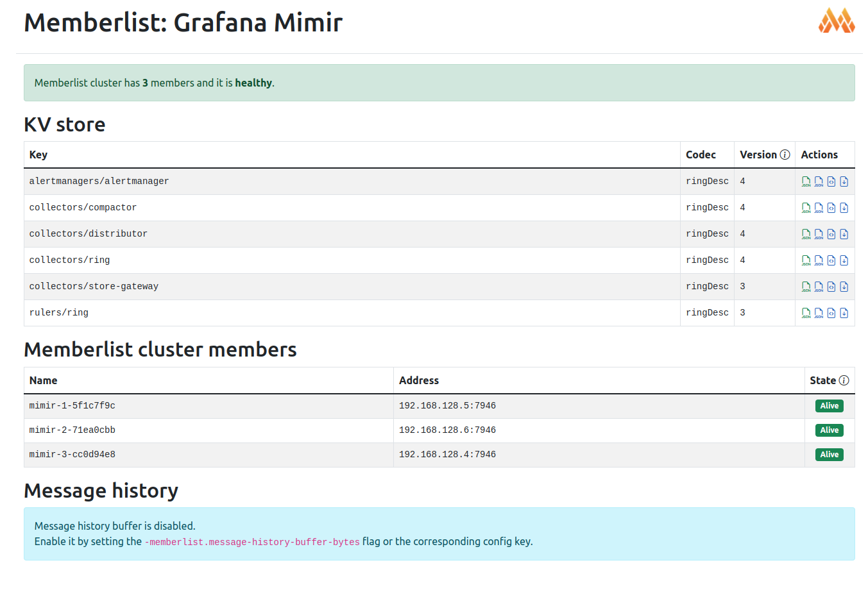This screenshot has width=868, height=590.
Task: Download collectors/compactor key value
Action: click(844, 208)
